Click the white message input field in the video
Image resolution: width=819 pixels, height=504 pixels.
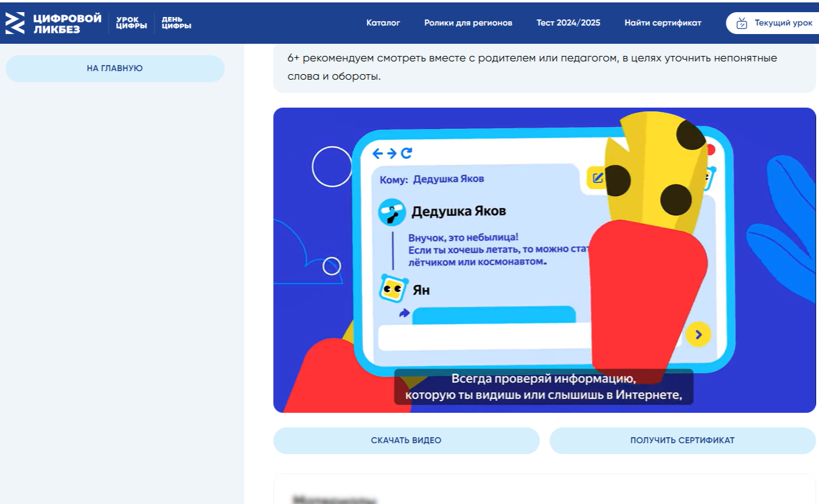484,338
